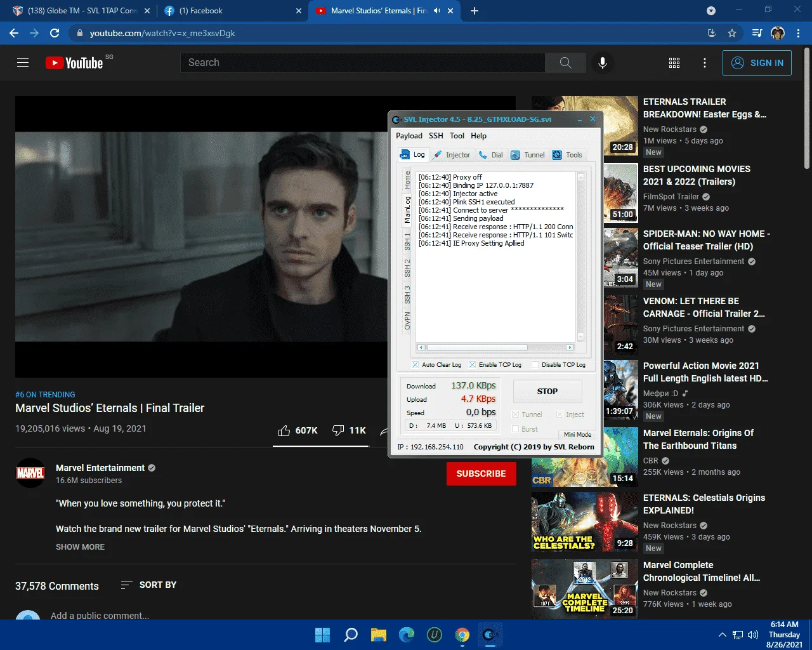Expand description with SHOW MORE
The width and height of the screenshot is (812, 650).
(x=80, y=547)
